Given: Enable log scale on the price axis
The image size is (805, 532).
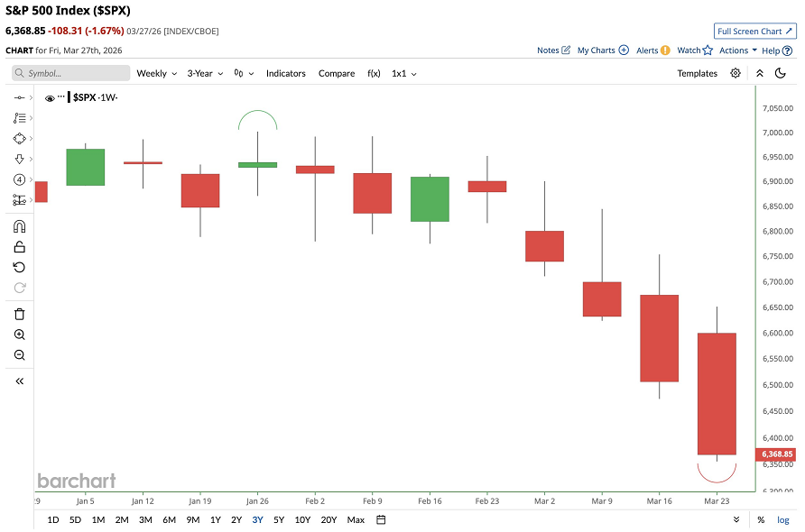Looking at the screenshot, I should [782, 520].
